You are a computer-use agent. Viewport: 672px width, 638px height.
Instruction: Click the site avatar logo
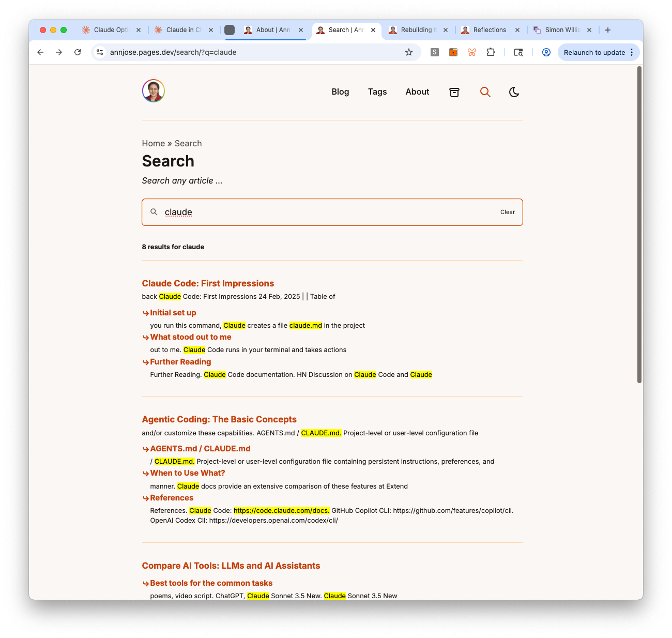[153, 90]
